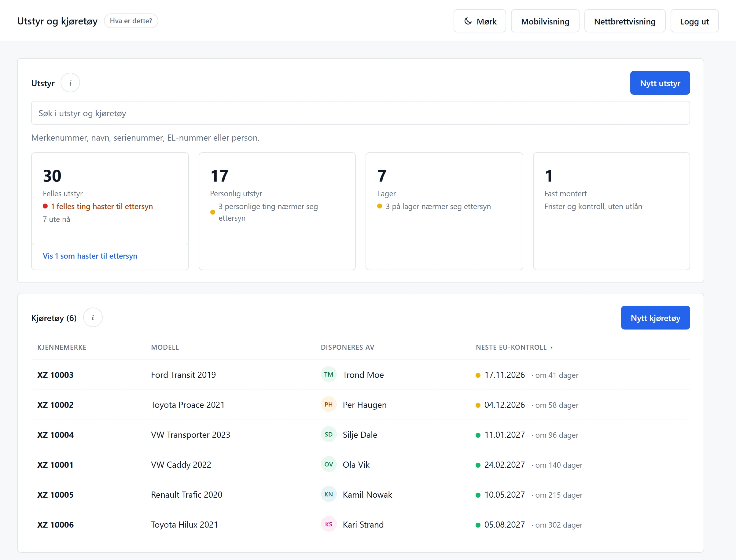
Task: Sort by Neste EU-kontroll column header
Action: 514,347
